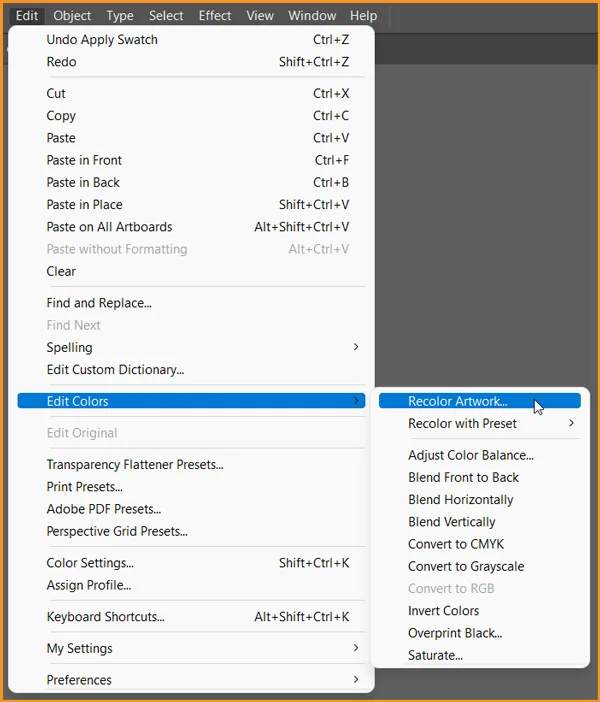600x702 pixels.
Task: Select Invert Colors option
Action: click(443, 610)
